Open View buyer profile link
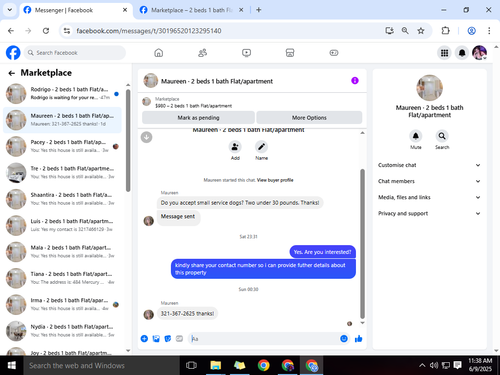 pyautogui.click(x=275, y=180)
